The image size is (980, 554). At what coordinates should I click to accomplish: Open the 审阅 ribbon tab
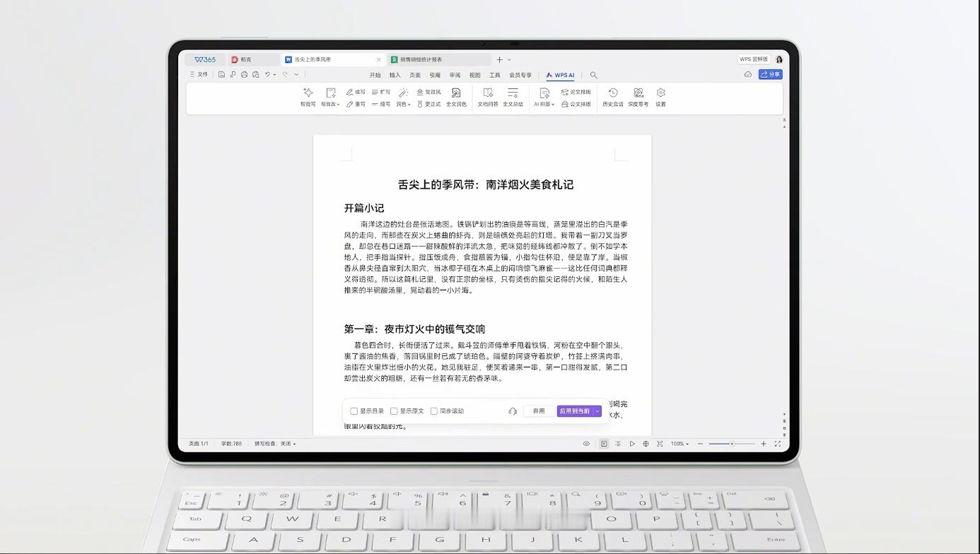(455, 75)
